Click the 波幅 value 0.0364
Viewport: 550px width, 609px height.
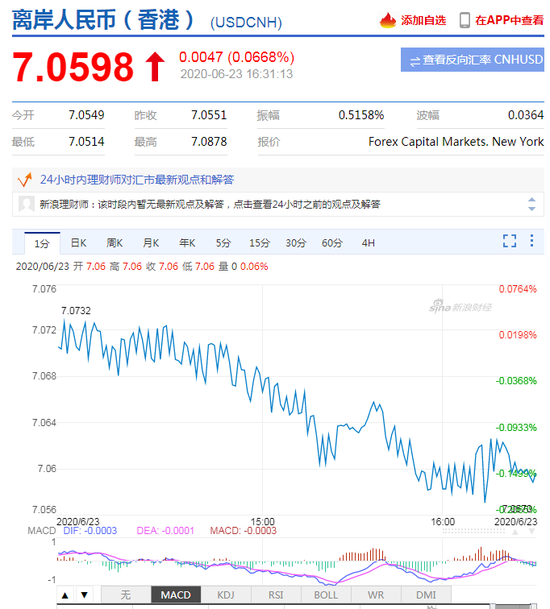526,115
